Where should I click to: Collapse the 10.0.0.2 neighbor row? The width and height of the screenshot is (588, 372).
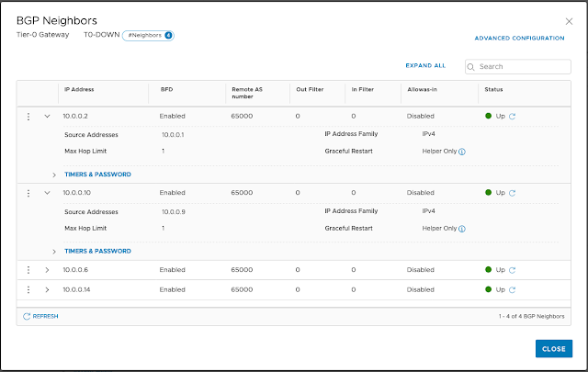47,117
